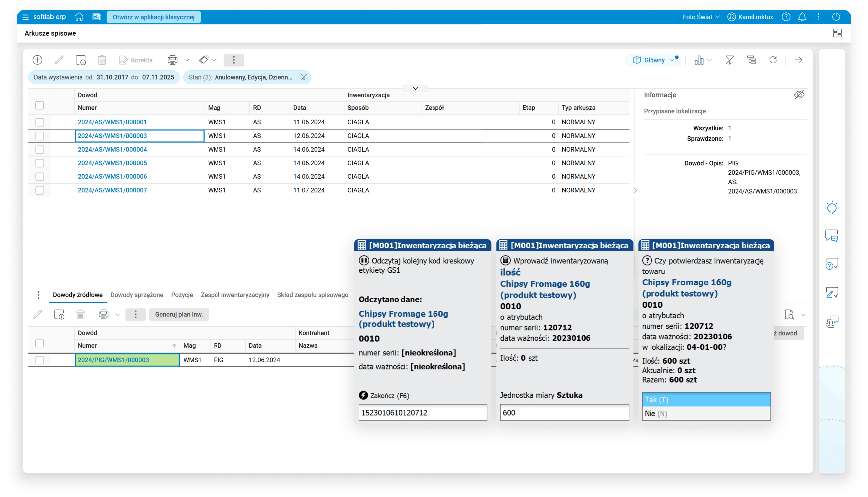This screenshot has width=868, height=497.
Task: Click the Generuj plan inw. button
Action: [x=179, y=315]
